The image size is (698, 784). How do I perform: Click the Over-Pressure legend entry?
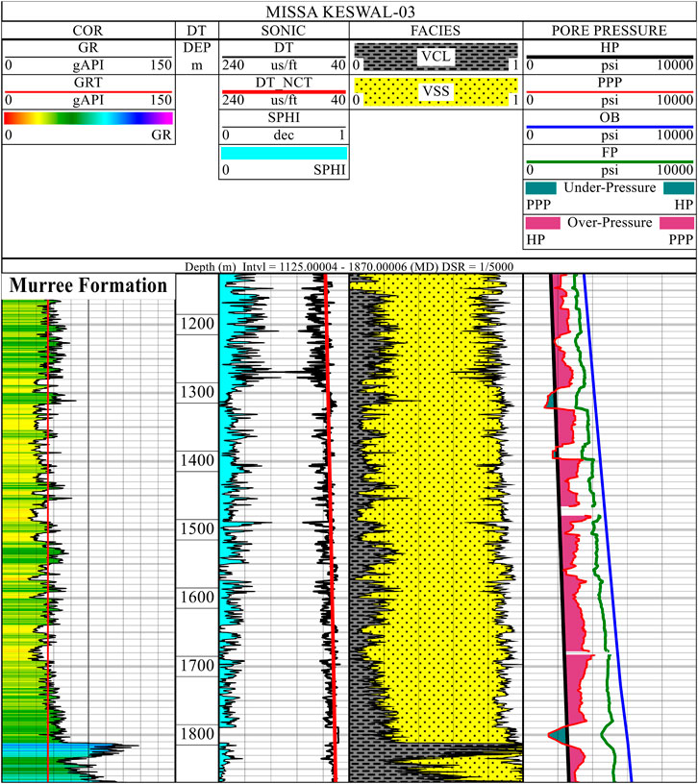click(610, 223)
